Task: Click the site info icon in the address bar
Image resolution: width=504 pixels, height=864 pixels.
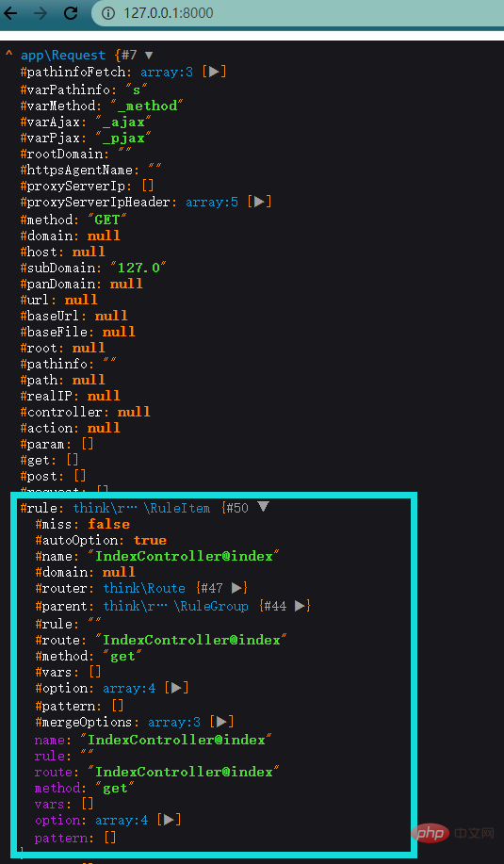Action: tap(109, 12)
